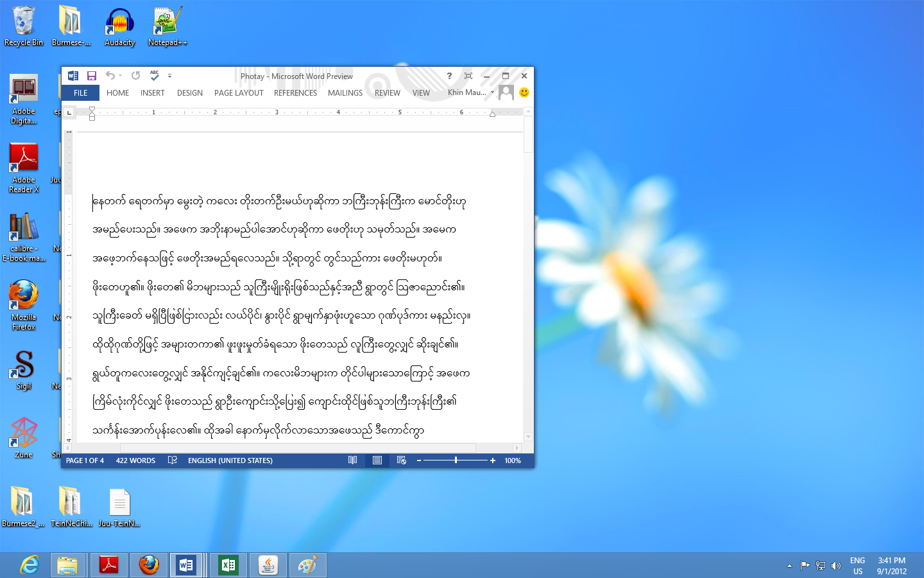924x578 pixels.
Task: Switch to Print Layout view
Action: point(377,460)
